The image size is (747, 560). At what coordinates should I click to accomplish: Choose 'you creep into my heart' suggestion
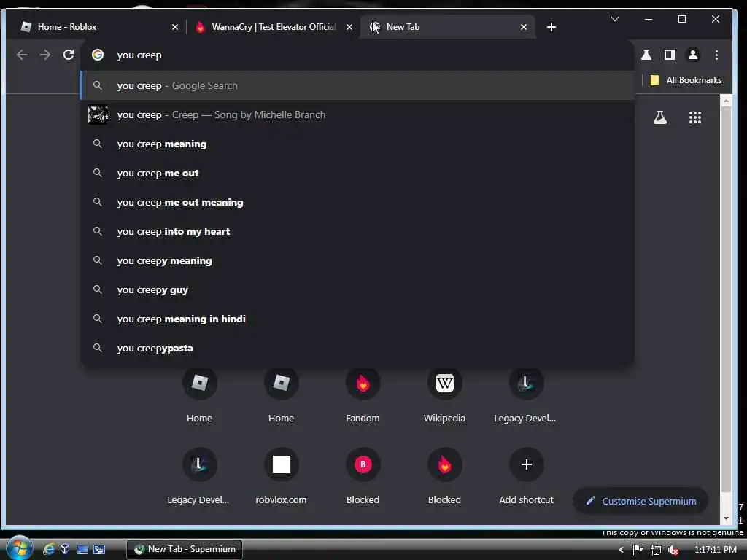point(357,231)
